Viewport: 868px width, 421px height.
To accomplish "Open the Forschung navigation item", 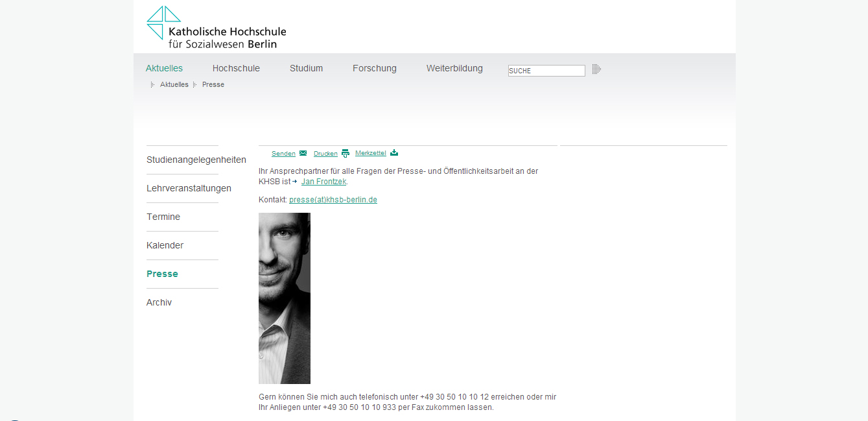I will 374,68.
